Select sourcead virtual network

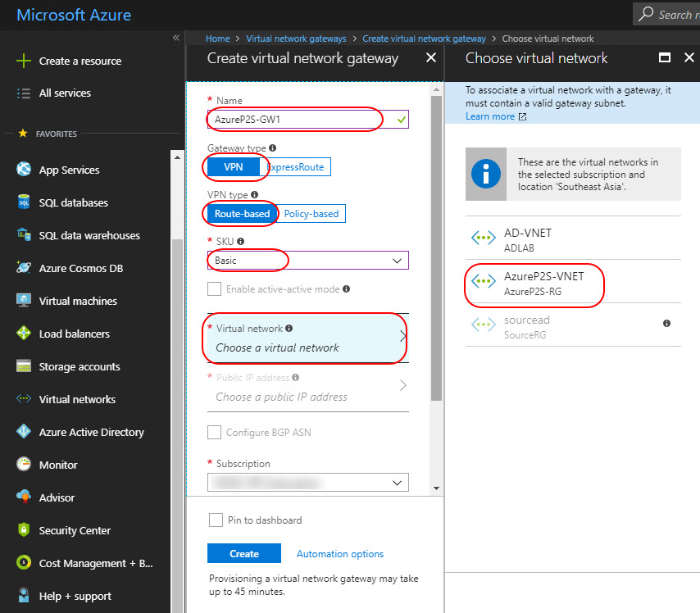(573, 327)
